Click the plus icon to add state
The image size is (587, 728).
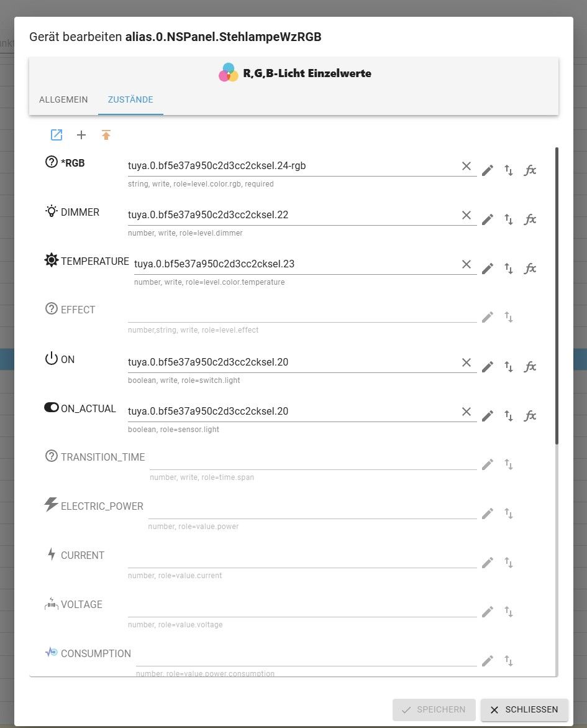(81, 135)
